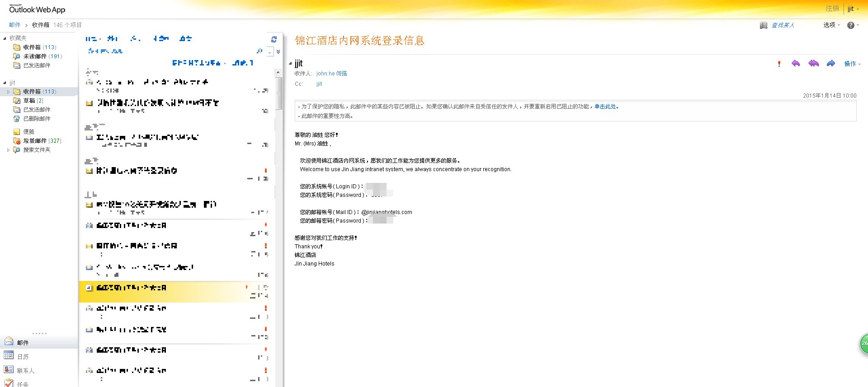Open 收件箱 (113) under 收藏夹 favorites

(x=39, y=47)
